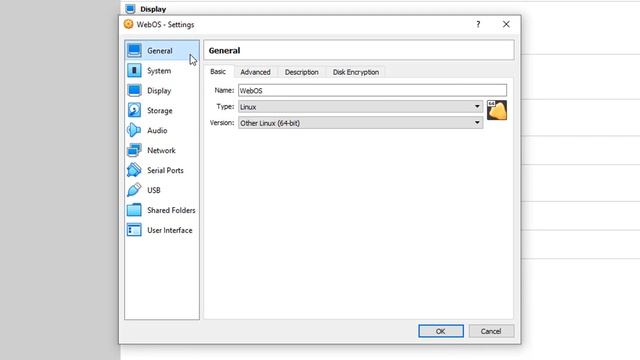Viewport: 640px width, 360px height.
Task: Click the Display heading in background window
Action: (153, 9)
